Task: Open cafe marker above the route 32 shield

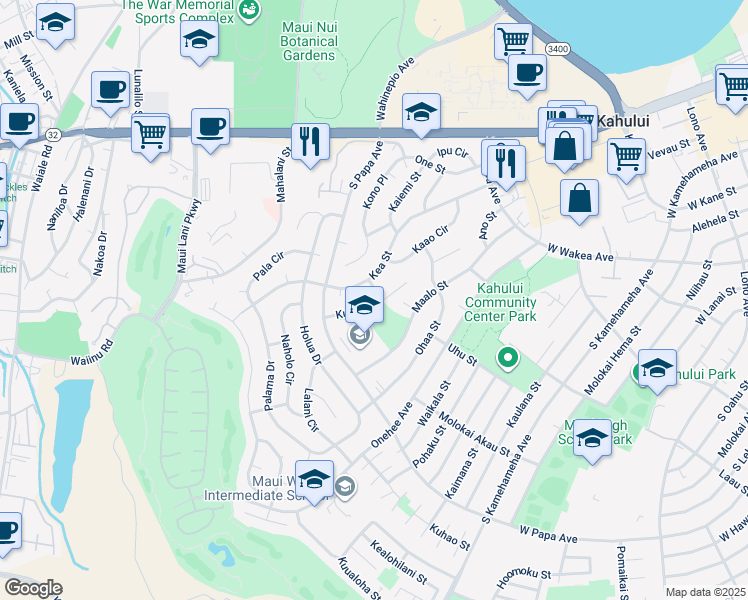Action: 20,125
